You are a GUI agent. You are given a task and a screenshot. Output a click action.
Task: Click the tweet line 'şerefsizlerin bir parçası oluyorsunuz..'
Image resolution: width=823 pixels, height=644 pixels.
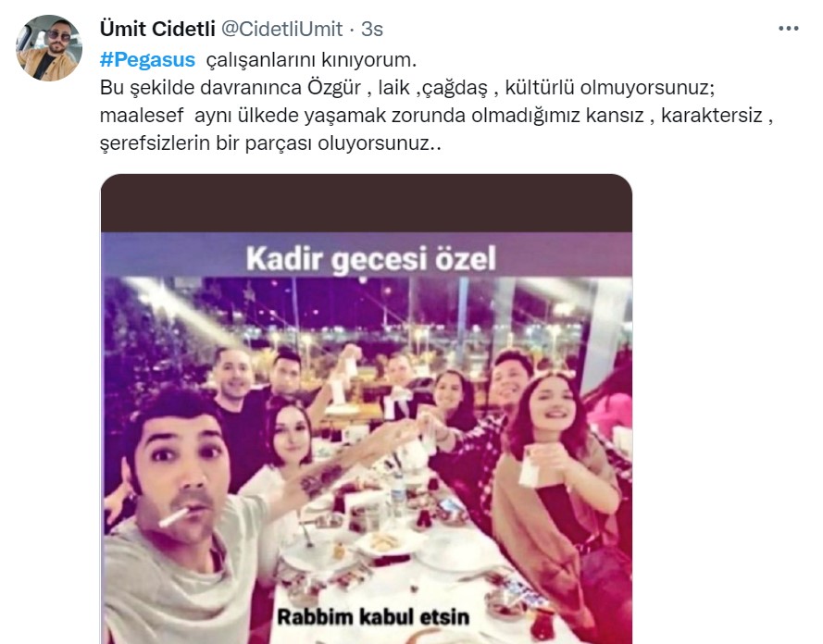click(270, 143)
